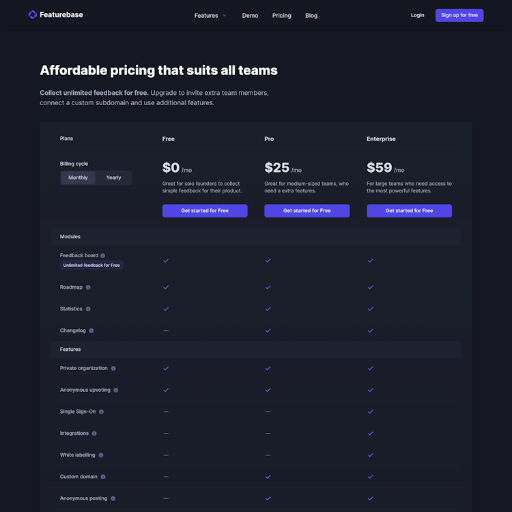512x512 pixels.
Task: Get started with the Enterprise plan
Action: tap(409, 211)
